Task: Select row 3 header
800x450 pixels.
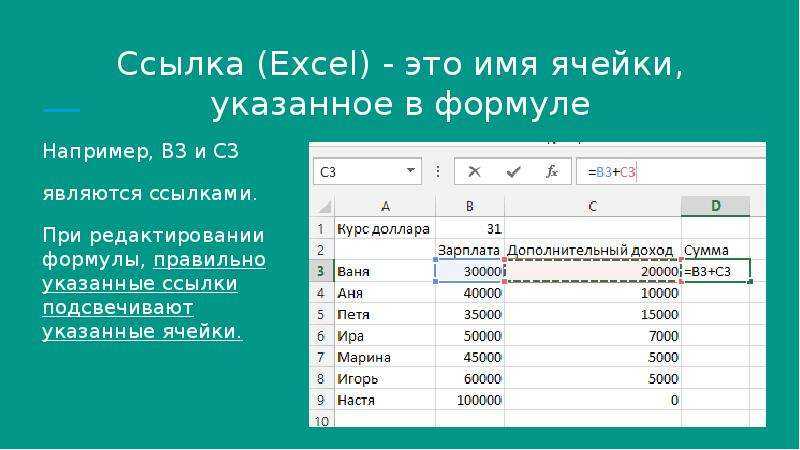Action: tap(321, 271)
